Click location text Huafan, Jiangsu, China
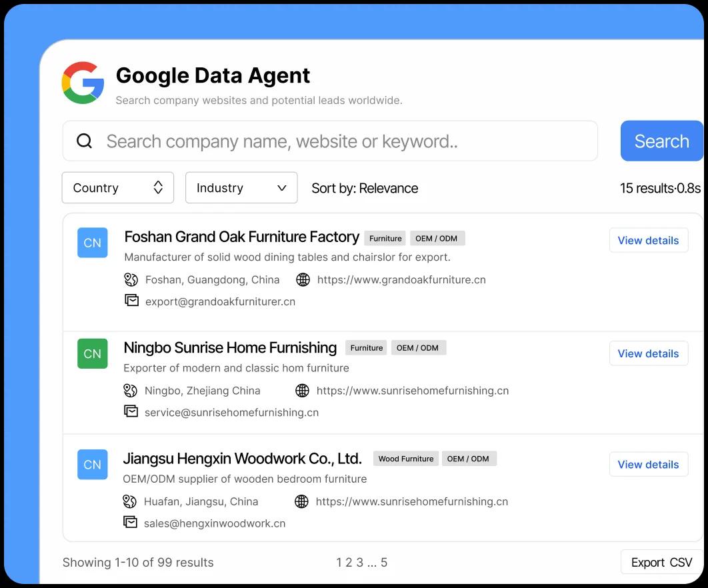This screenshot has width=708, height=588. [201, 501]
